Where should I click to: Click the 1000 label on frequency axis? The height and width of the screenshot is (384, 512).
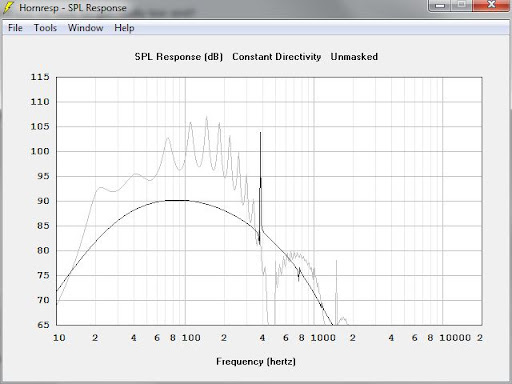pos(323,338)
